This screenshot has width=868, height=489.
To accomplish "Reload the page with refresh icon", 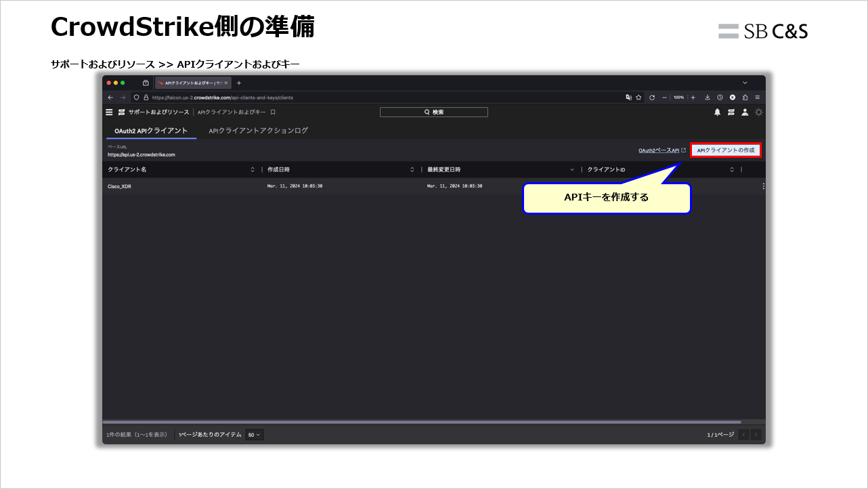I will coord(652,98).
